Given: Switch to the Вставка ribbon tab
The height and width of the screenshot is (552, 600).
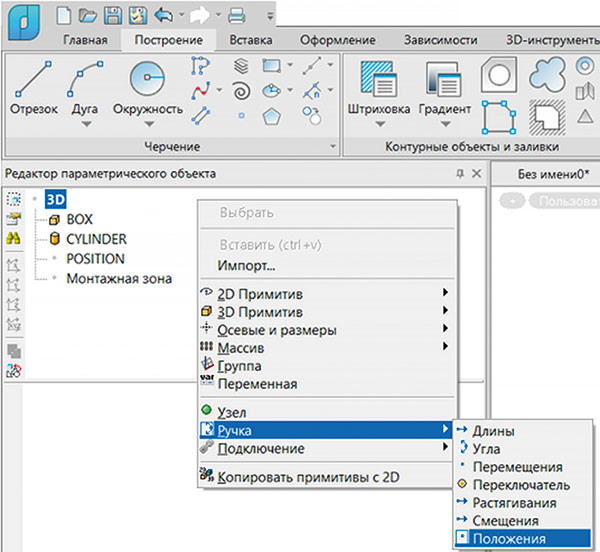Looking at the screenshot, I should (x=251, y=40).
